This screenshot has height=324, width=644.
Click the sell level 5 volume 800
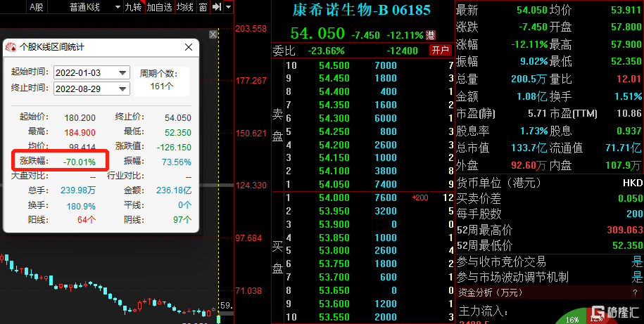click(389, 131)
